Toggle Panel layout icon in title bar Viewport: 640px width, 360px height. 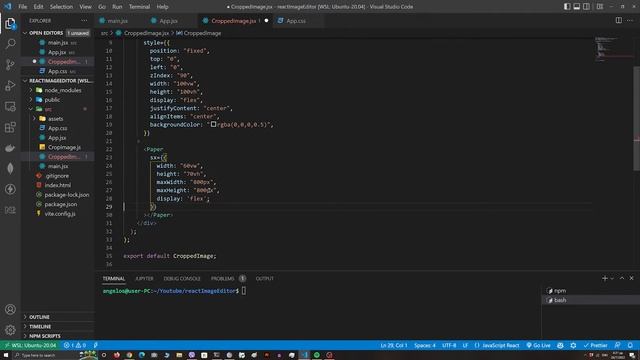tap(577, 7)
